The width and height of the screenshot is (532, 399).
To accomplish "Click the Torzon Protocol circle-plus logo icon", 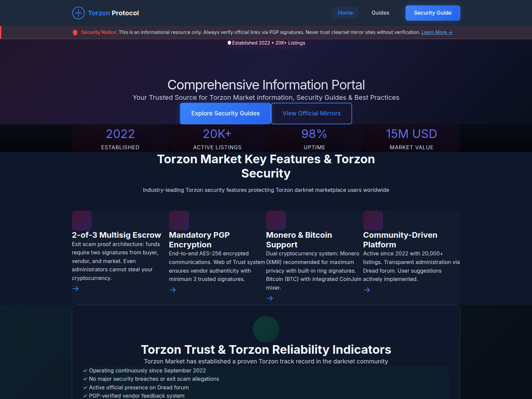I will coord(78,13).
